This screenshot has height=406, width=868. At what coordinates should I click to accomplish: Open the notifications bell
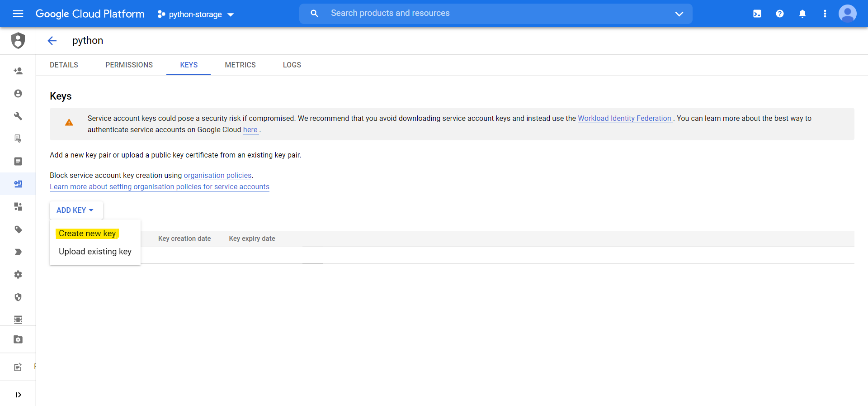point(802,14)
